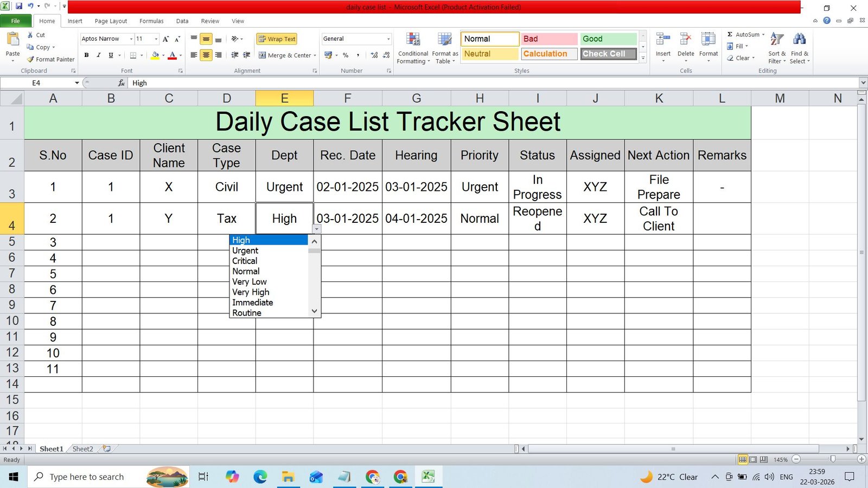
Task: Open the Name Box dropdown for E4
Action: pos(77,83)
